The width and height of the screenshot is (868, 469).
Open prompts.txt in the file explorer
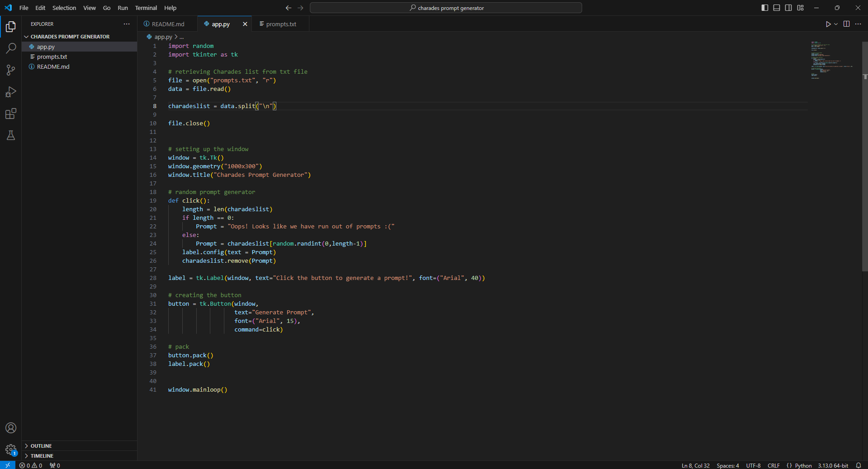tap(80, 57)
